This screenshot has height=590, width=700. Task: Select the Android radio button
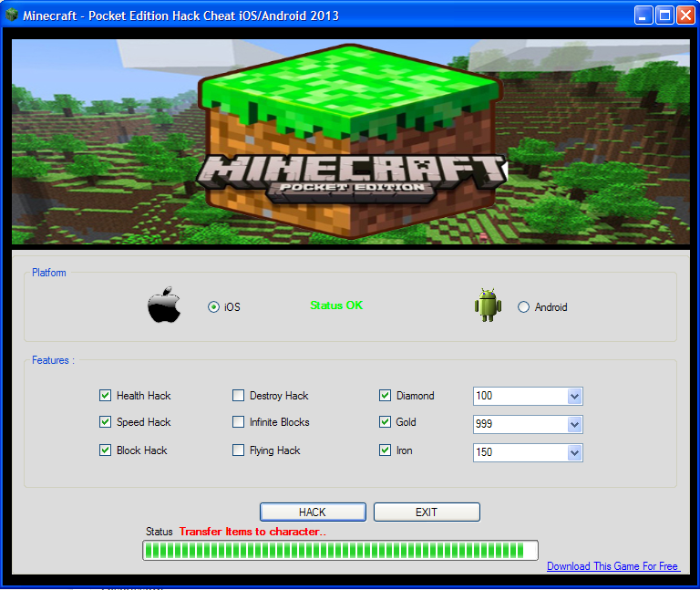click(523, 306)
